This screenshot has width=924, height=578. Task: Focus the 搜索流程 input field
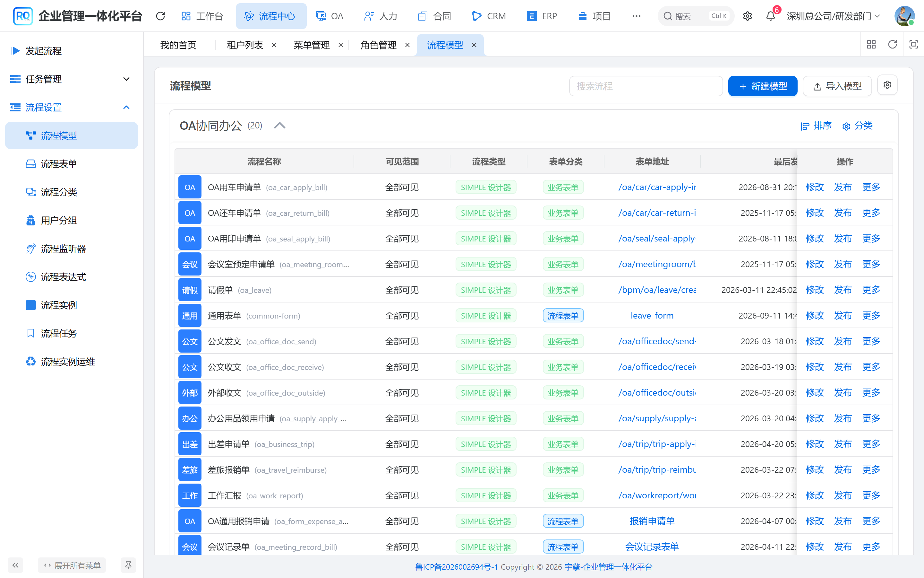coord(646,86)
